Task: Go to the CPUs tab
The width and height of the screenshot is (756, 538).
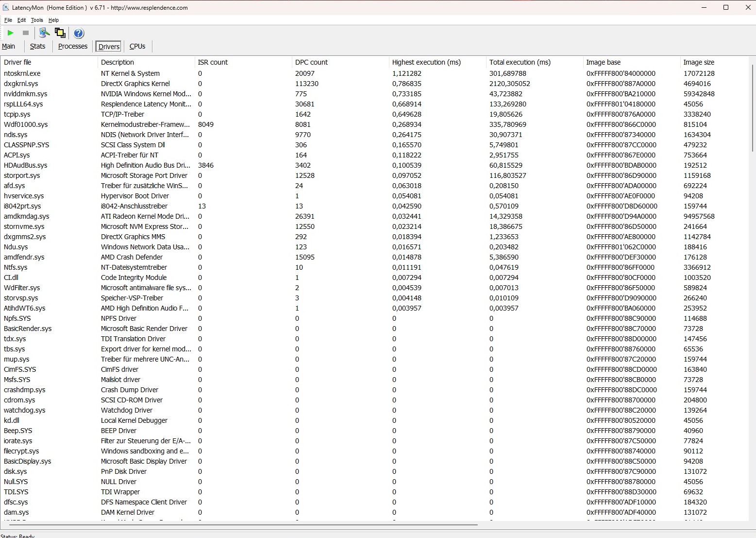Action: [137, 46]
